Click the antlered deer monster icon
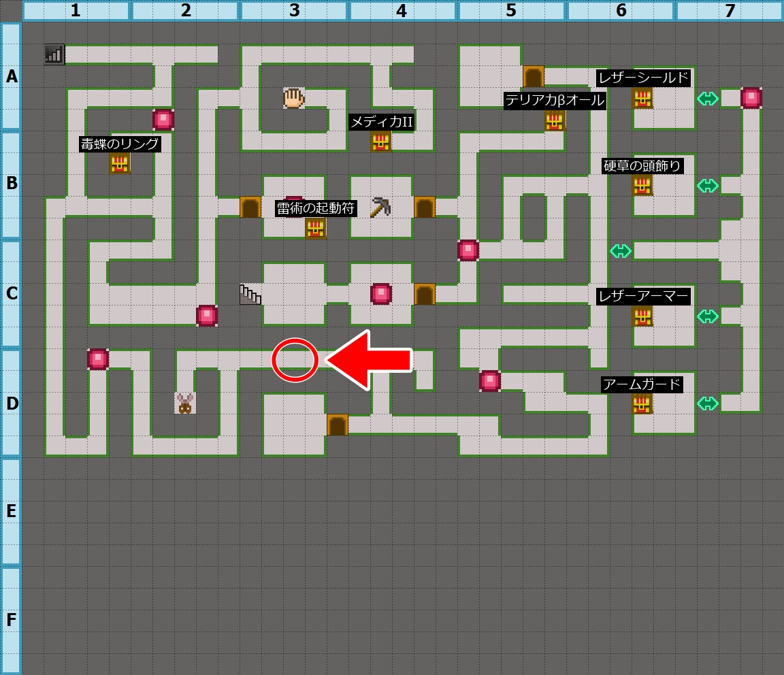The height and width of the screenshot is (675, 784). [185, 403]
